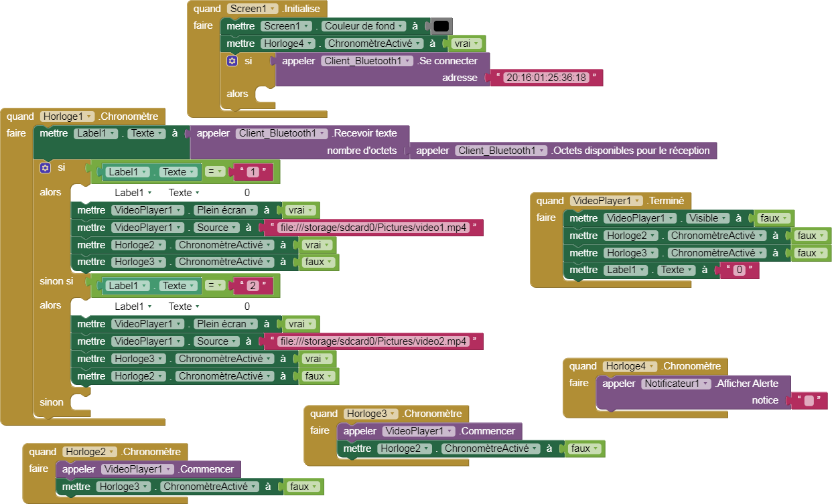
Task: Open the Horloge3 dropdown in its Chronomètre event
Action: click(x=370, y=413)
